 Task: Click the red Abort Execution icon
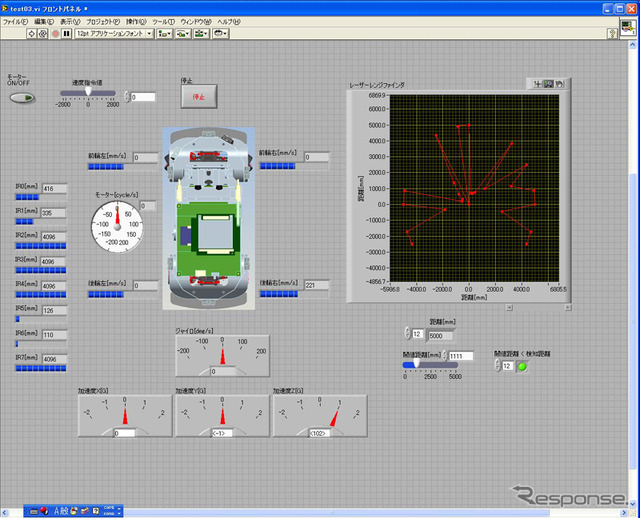56,33
